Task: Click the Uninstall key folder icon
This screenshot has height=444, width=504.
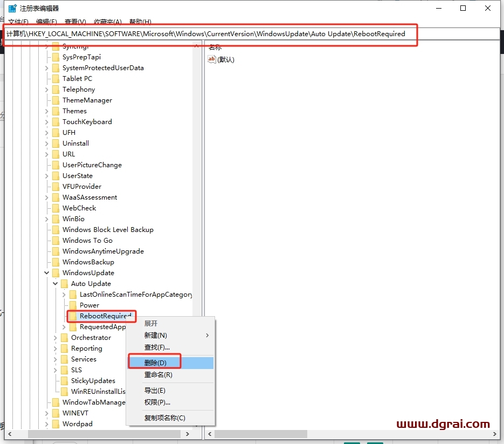Action: 56,143
